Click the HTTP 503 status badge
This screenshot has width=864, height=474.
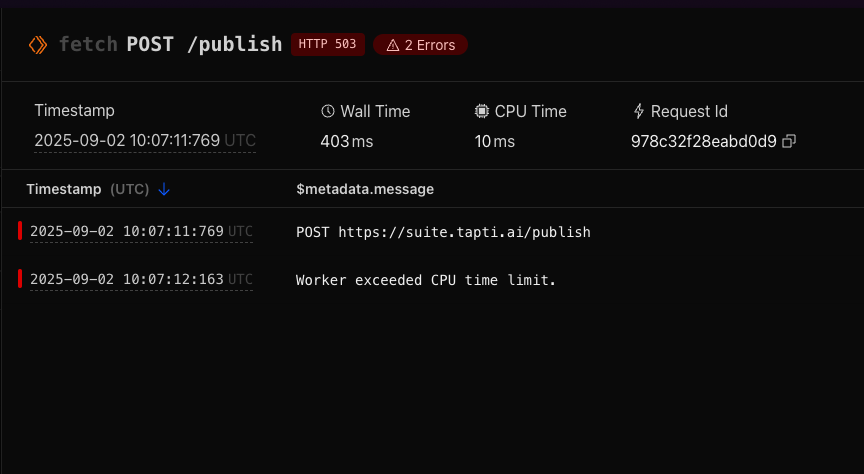327,45
